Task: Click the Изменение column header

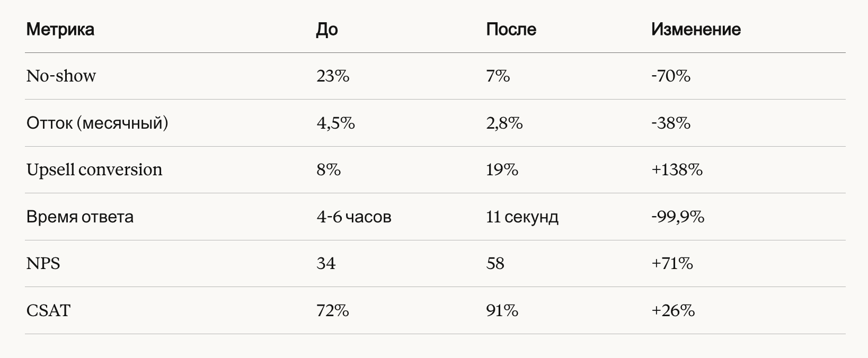Action: [695, 29]
